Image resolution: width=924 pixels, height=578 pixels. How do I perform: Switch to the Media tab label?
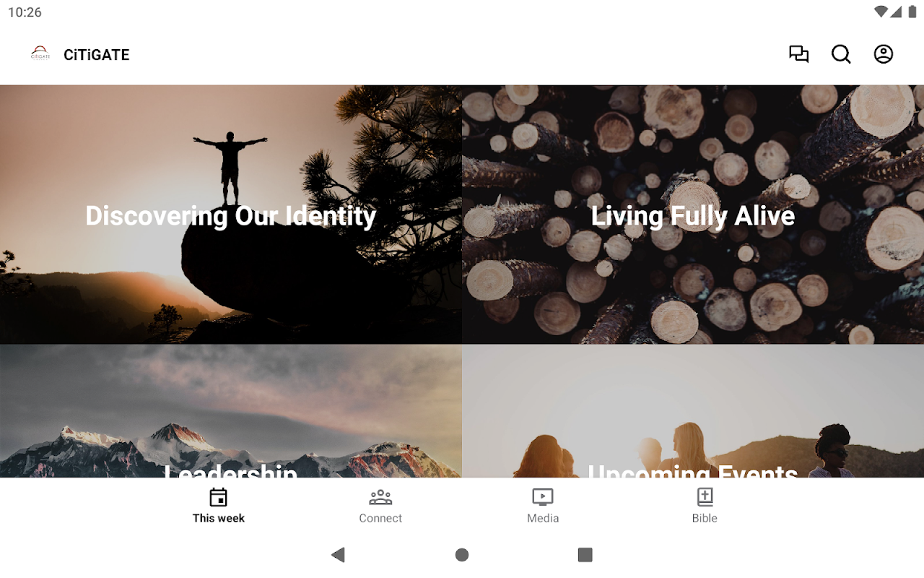coord(543,518)
